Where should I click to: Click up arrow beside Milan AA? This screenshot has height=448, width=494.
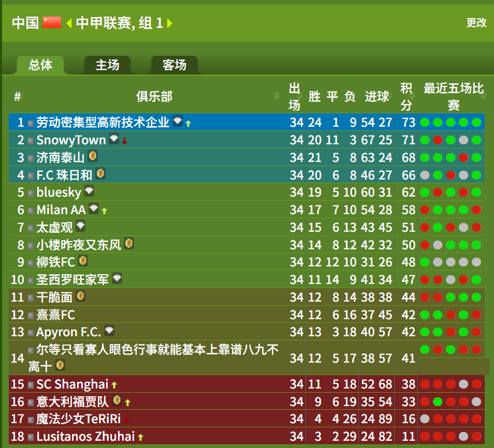[x=104, y=211]
